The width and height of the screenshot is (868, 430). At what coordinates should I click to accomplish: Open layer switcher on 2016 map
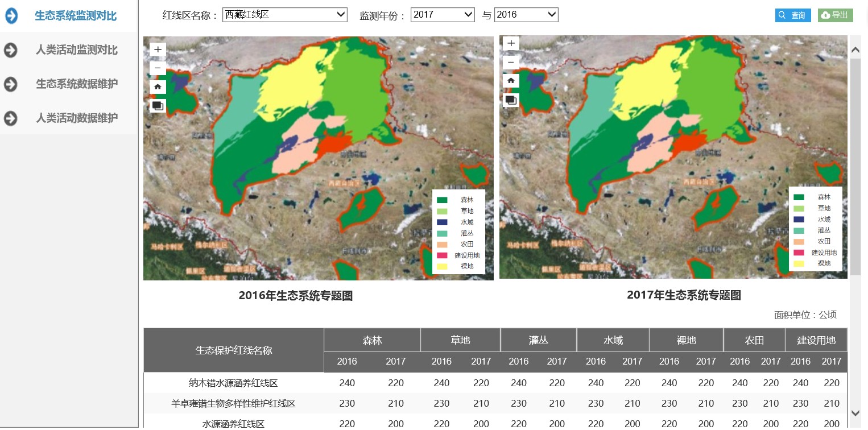coord(158,106)
